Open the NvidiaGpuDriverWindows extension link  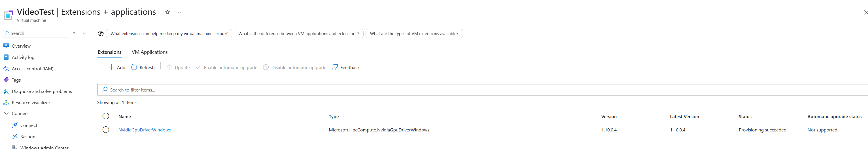tap(145, 130)
